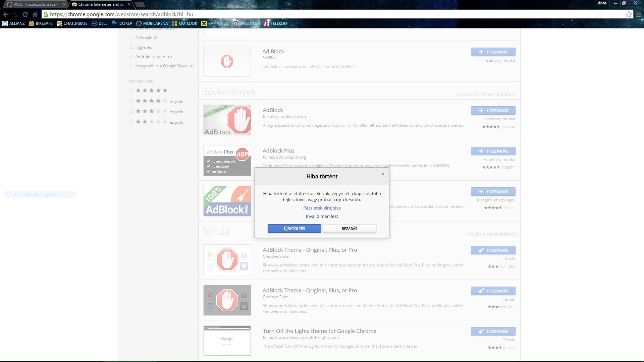644x362 pixels.
Task: Open the OUTLOOK bookmark
Action: coord(184,23)
